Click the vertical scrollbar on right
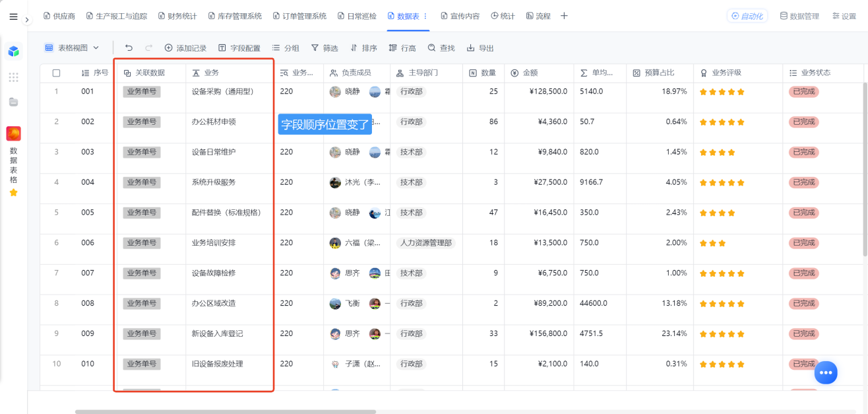The width and height of the screenshot is (868, 414). click(865, 170)
